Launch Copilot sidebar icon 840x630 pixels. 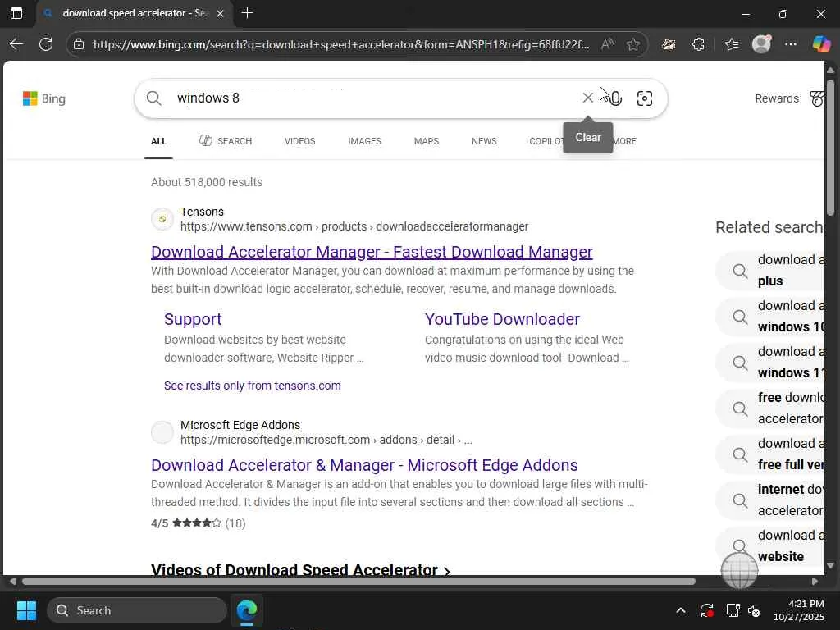click(820, 44)
